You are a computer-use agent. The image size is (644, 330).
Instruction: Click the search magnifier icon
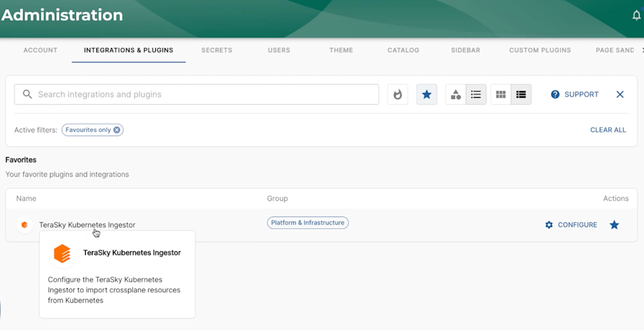pyautogui.click(x=27, y=94)
